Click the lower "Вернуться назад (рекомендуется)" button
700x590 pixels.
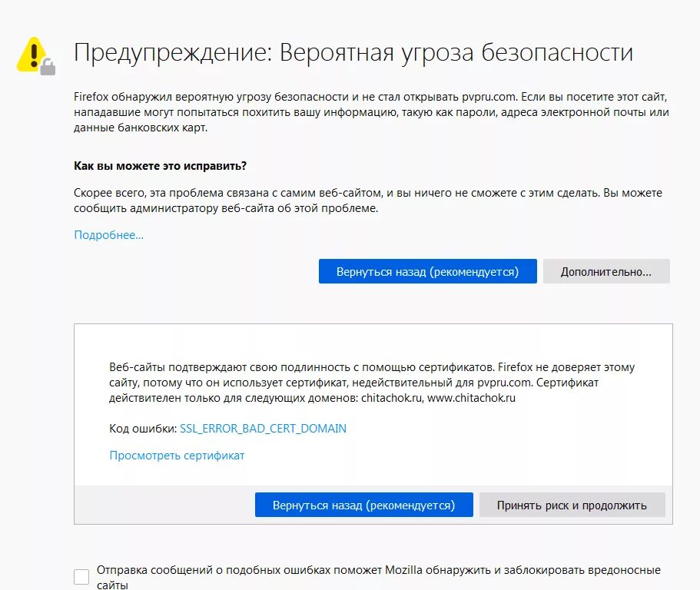point(364,505)
